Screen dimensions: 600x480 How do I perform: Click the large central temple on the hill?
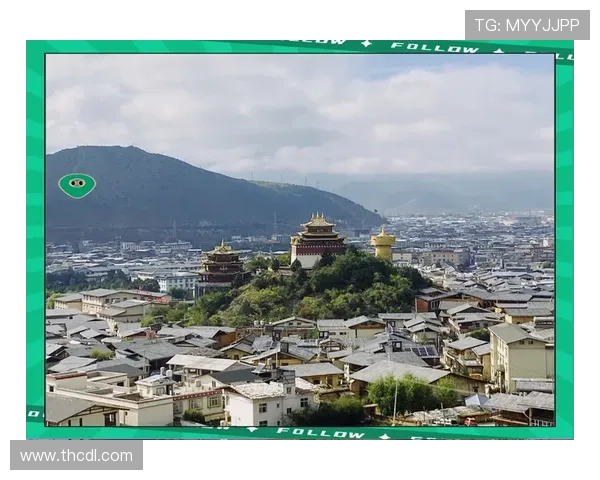[x=317, y=240]
